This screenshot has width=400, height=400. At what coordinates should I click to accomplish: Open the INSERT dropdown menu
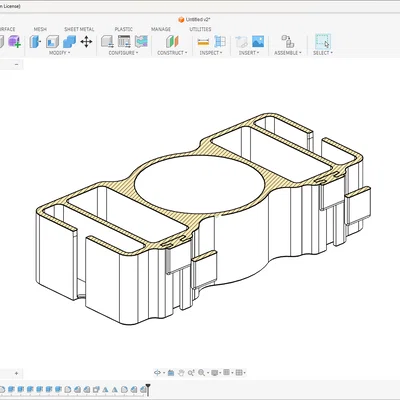pos(249,53)
